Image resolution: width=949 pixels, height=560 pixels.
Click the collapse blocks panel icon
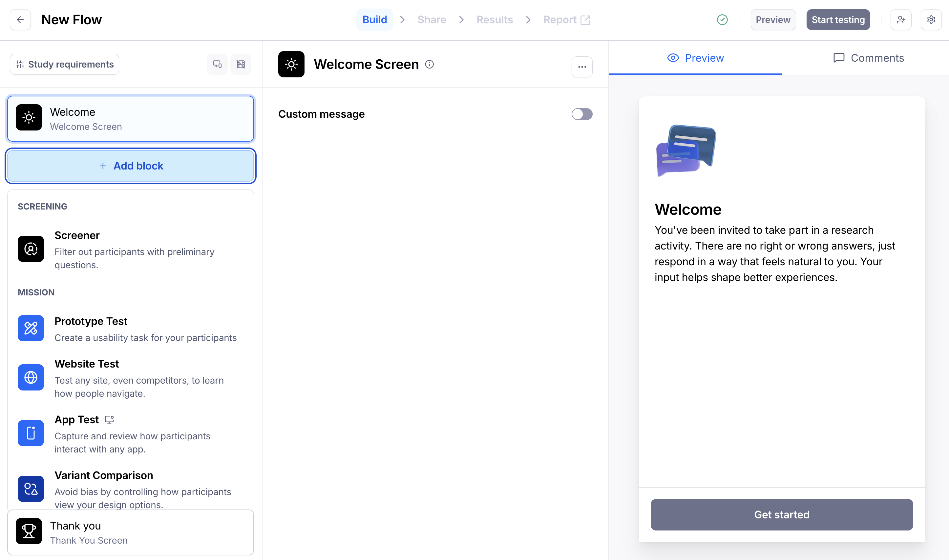tap(241, 64)
